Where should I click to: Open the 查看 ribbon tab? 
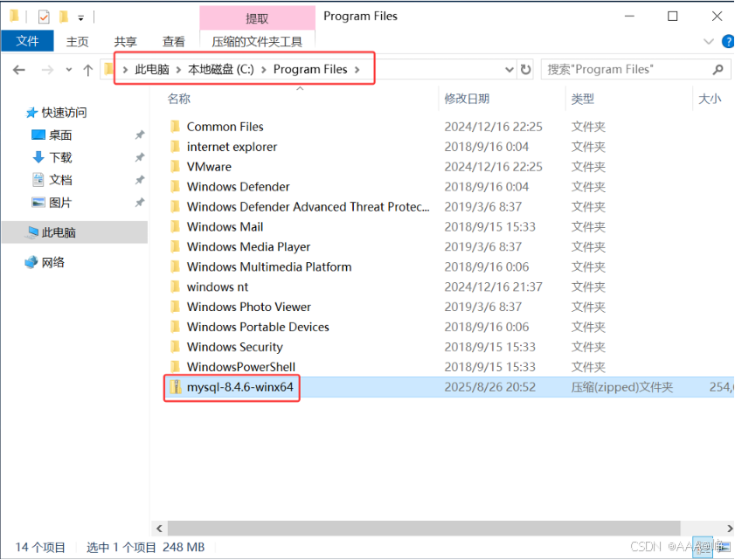point(173,42)
